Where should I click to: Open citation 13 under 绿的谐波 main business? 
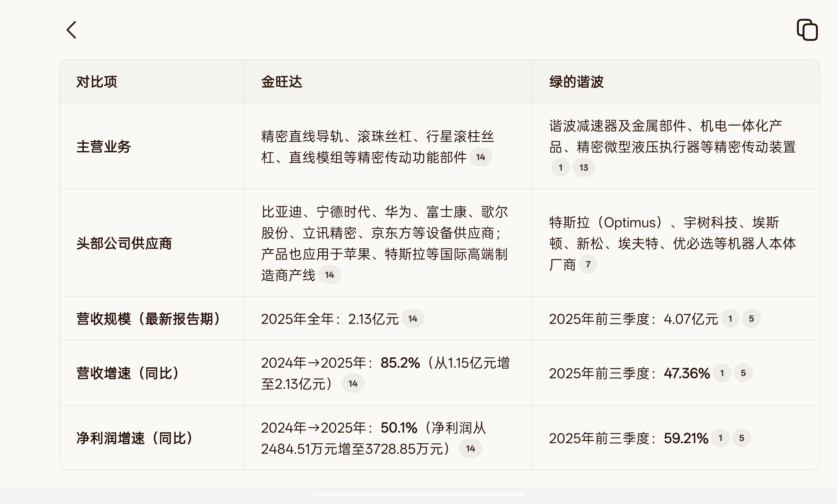(x=584, y=168)
